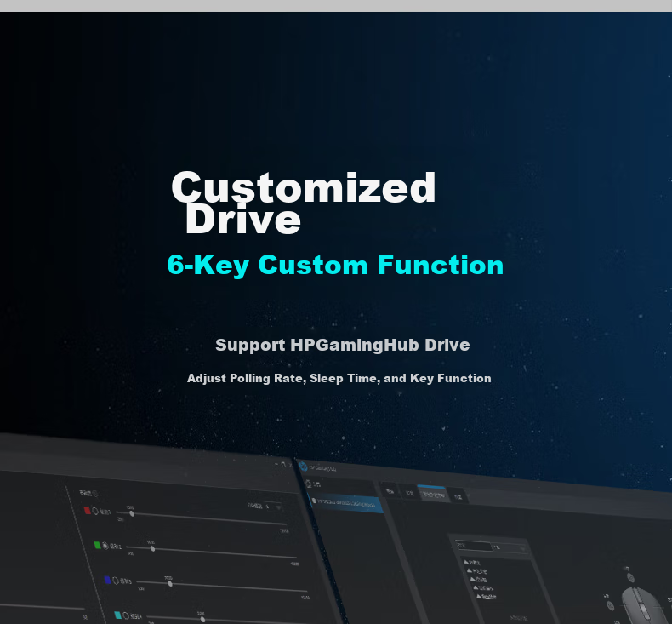672x624 pixels.
Task: Click the 'Customized Drive' headline
Action: click(304, 202)
